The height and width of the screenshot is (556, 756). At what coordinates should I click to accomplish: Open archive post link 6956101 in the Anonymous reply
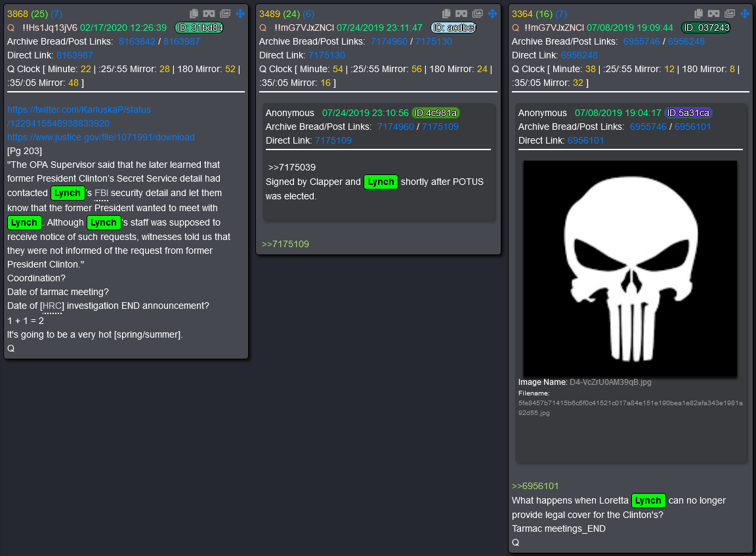tap(692, 127)
